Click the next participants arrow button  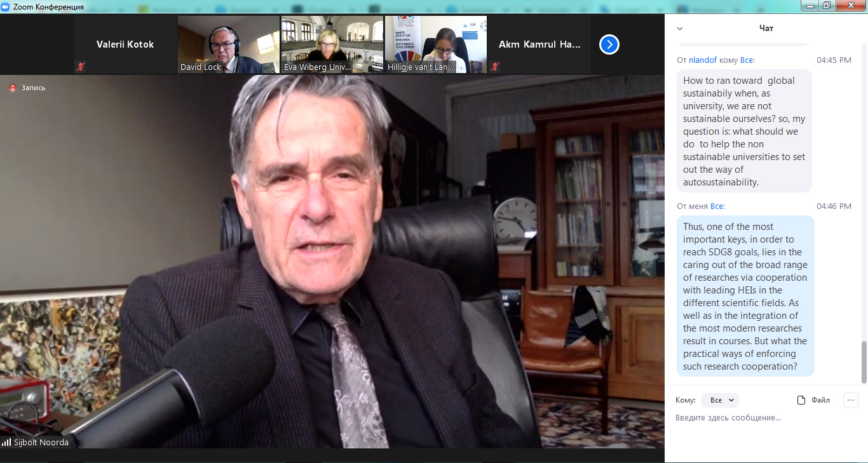click(609, 44)
